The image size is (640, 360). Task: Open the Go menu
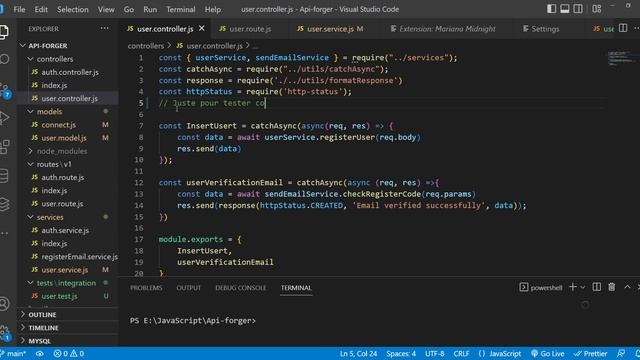(x=129, y=9)
